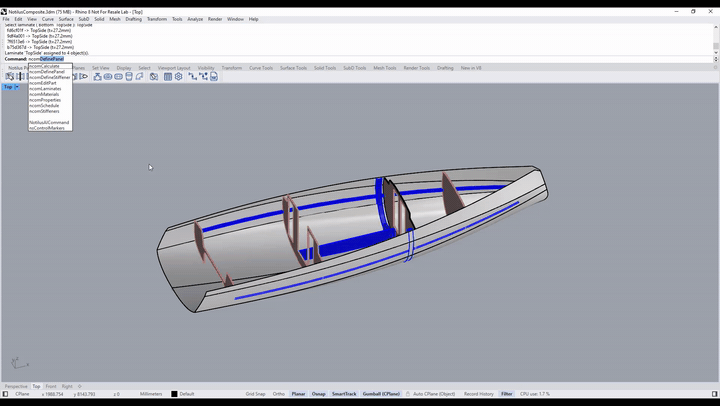Viewport: 720px width, 406px height.
Task: Choose ncomSchedule from autocomplete list
Action: [50, 106]
